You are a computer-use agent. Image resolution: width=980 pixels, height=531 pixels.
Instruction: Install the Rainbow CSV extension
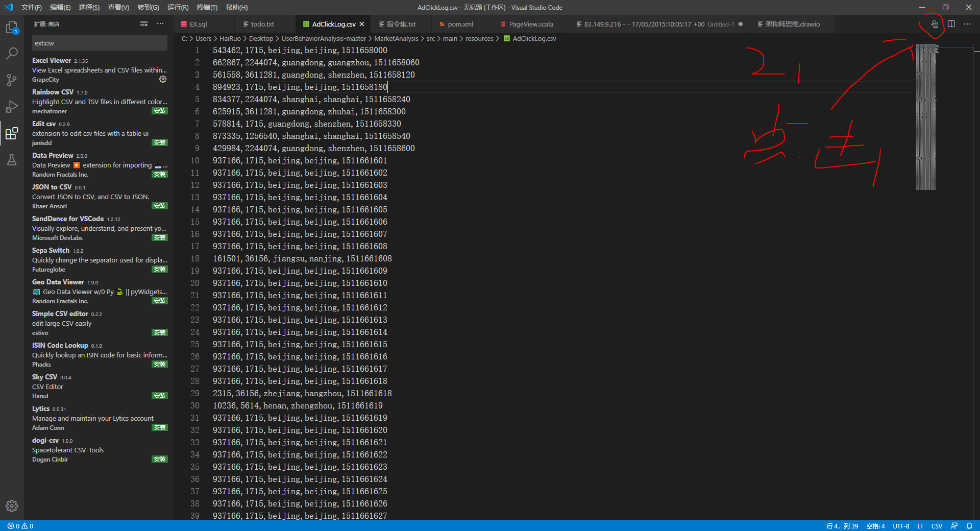[x=160, y=111]
